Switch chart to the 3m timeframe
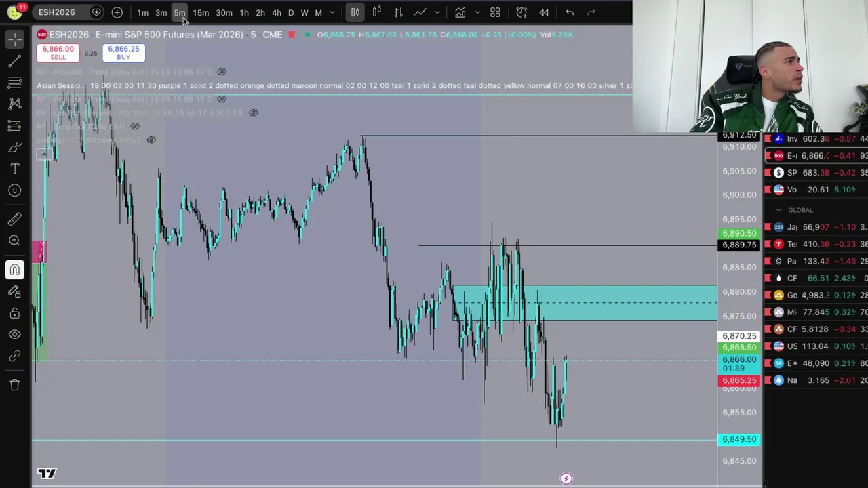This screenshot has width=868, height=488. pyautogui.click(x=161, y=12)
